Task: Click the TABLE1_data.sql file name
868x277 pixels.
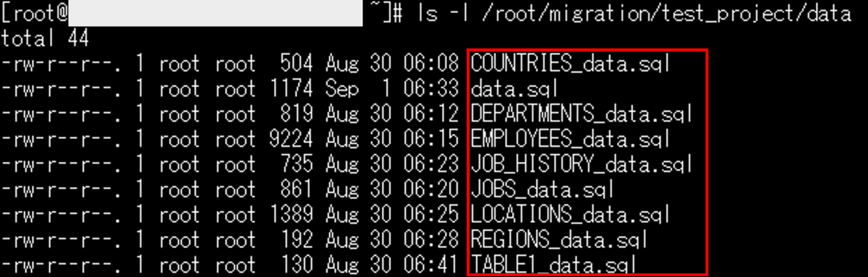Action: [x=554, y=265]
